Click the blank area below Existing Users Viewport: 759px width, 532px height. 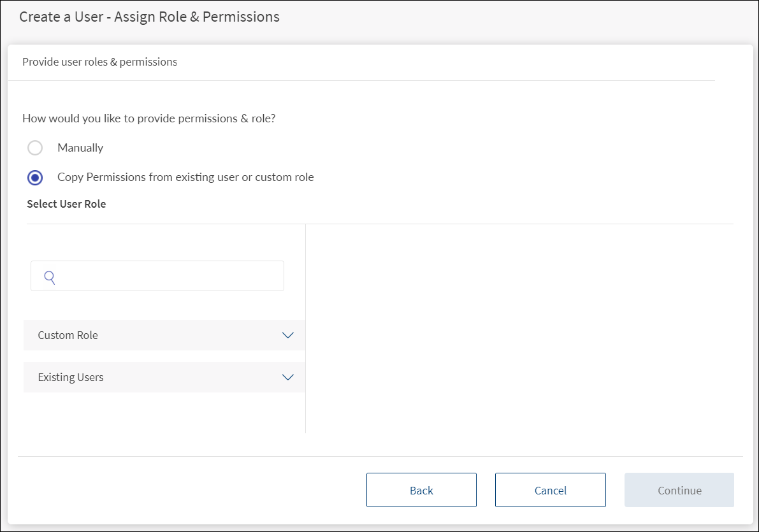164,413
